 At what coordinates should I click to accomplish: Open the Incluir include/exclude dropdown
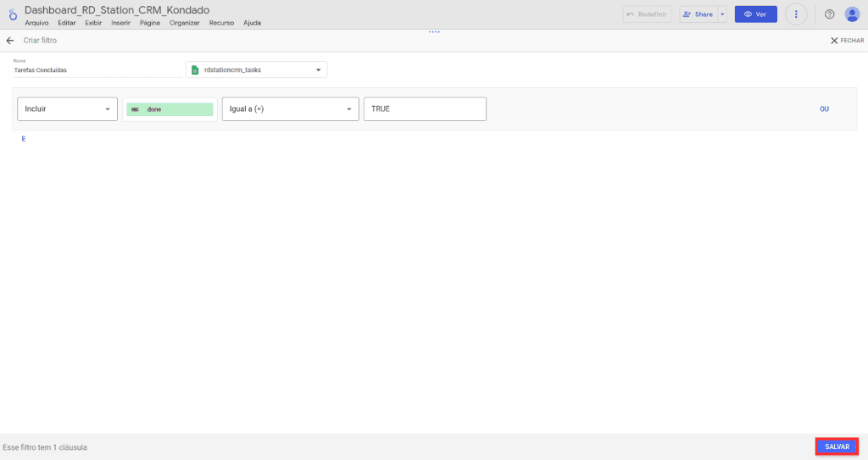[x=67, y=109]
